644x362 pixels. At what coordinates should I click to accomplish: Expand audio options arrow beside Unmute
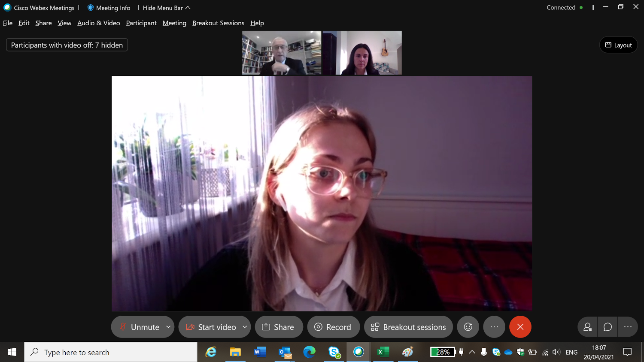tap(168, 327)
